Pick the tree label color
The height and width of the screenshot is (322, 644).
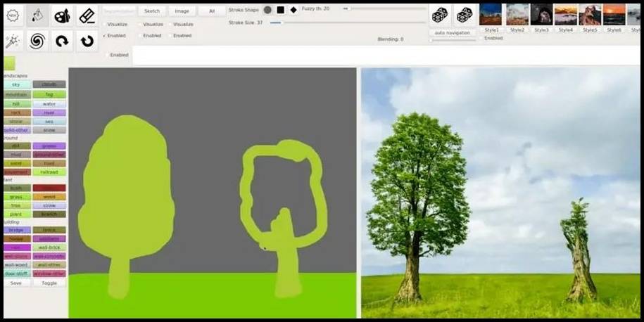(16, 205)
